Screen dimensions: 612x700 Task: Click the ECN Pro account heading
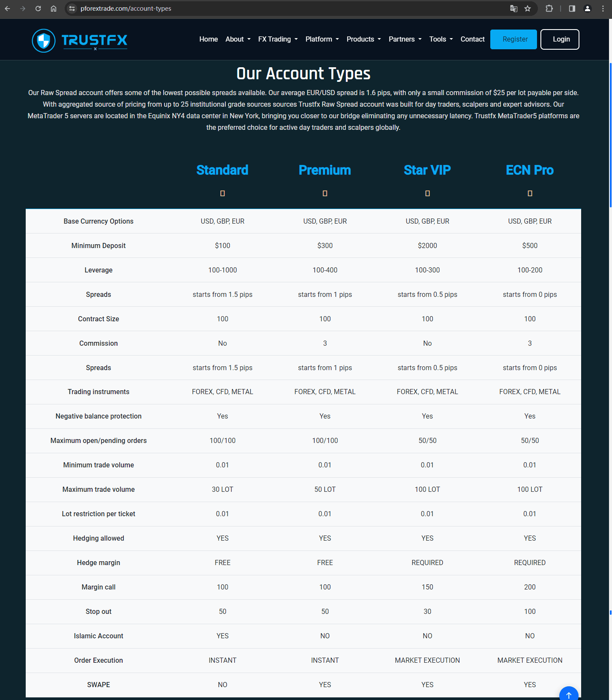pyautogui.click(x=530, y=170)
